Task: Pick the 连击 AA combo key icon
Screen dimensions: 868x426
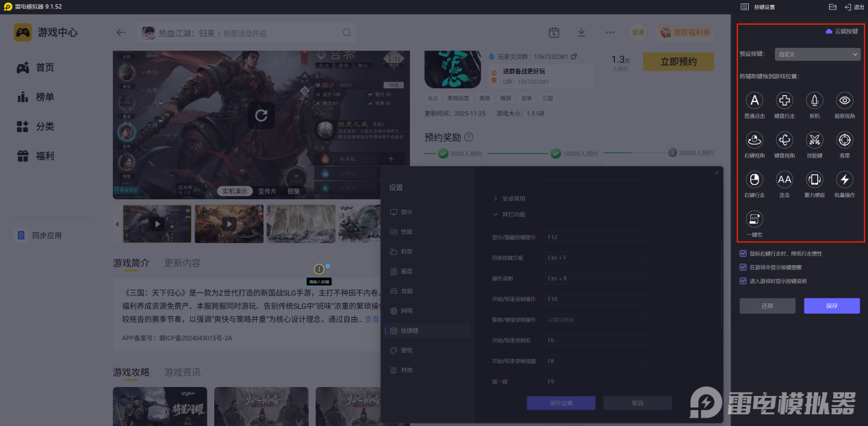Action: [x=784, y=179]
